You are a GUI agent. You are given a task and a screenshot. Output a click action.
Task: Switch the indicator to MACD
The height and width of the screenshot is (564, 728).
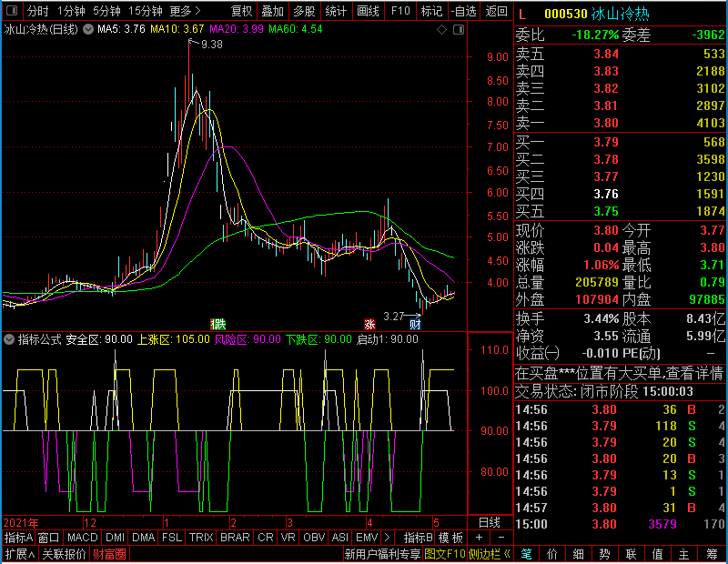click(x=82, y=538)
